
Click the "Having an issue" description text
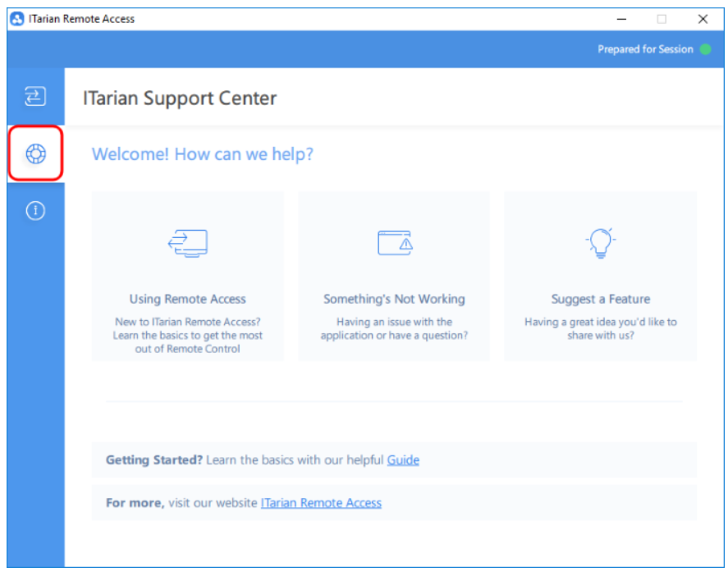point(394,329)
